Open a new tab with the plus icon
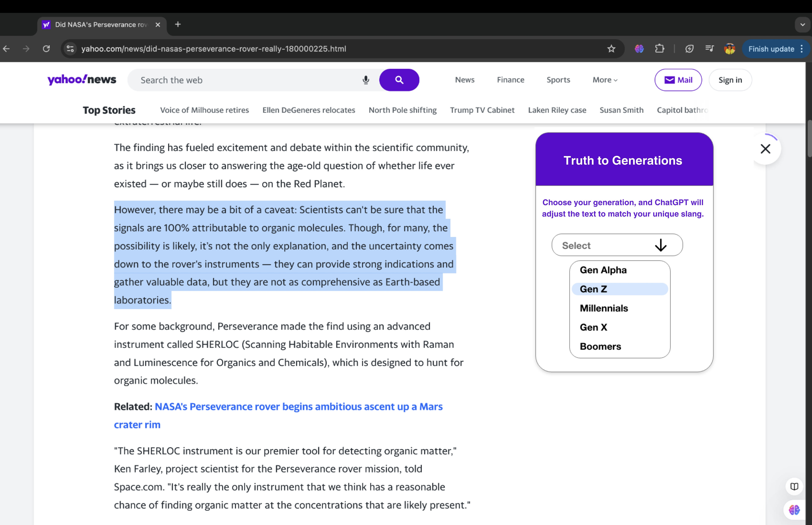 (178, 24)
